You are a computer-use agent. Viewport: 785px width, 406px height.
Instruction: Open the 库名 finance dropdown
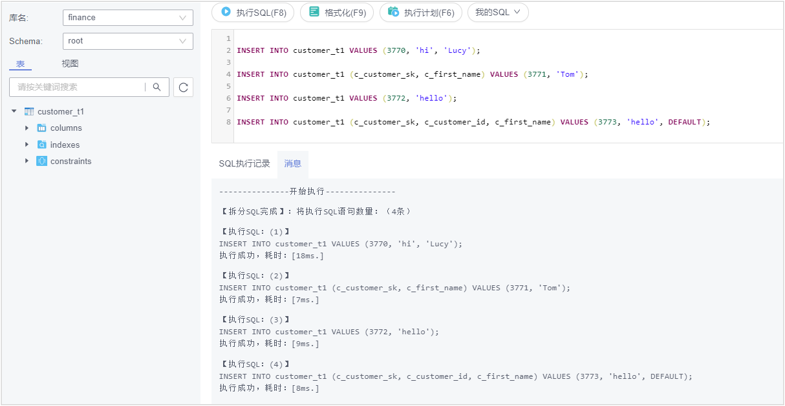(128, 18)
